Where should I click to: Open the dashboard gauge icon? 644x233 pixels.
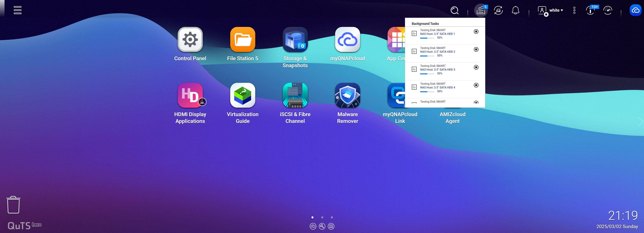click(x=608, y=10)
